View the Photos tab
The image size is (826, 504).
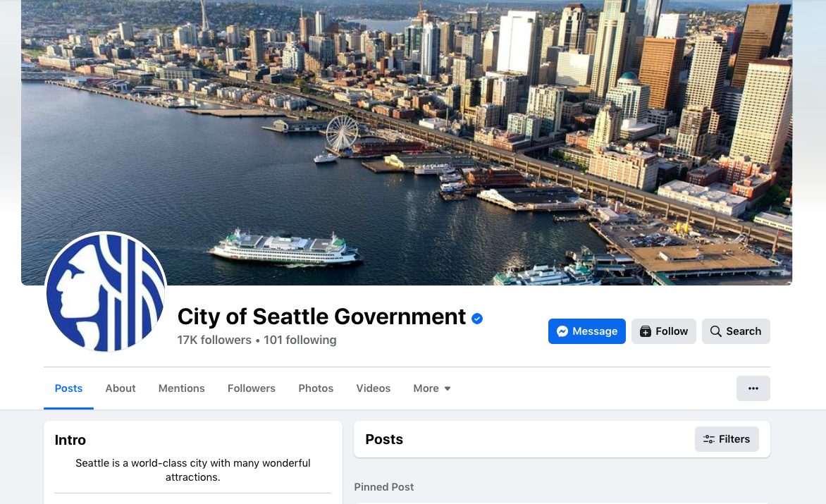click(316, 388)
